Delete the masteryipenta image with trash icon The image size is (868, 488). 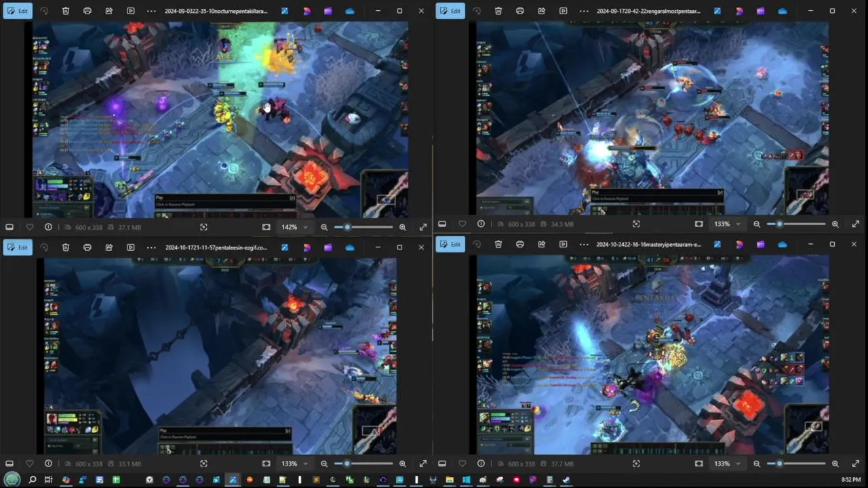point(498,244)
